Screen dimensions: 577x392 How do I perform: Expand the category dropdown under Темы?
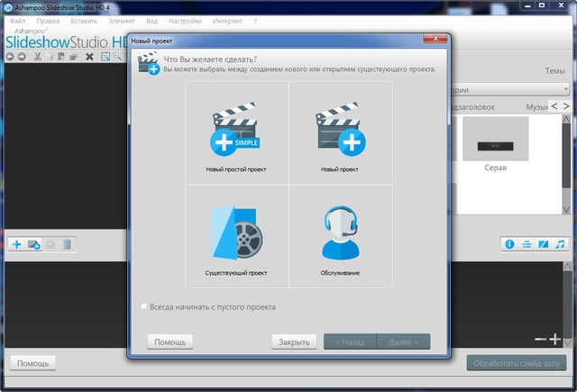tap(565, 89)
